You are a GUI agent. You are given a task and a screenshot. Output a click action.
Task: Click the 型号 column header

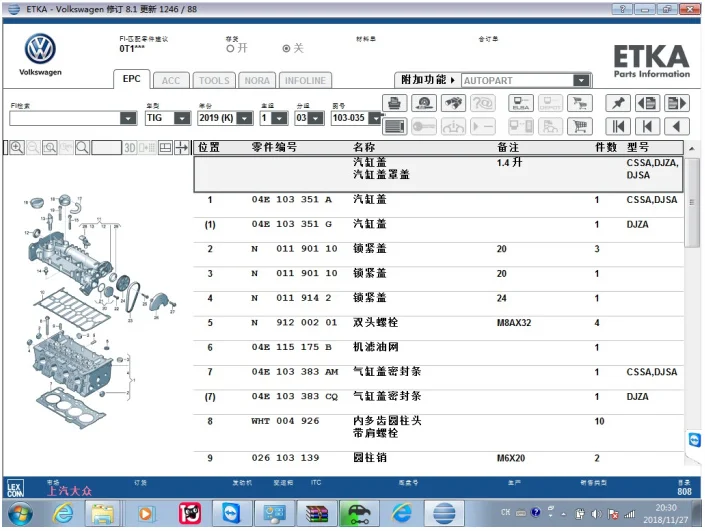point(638,147)
